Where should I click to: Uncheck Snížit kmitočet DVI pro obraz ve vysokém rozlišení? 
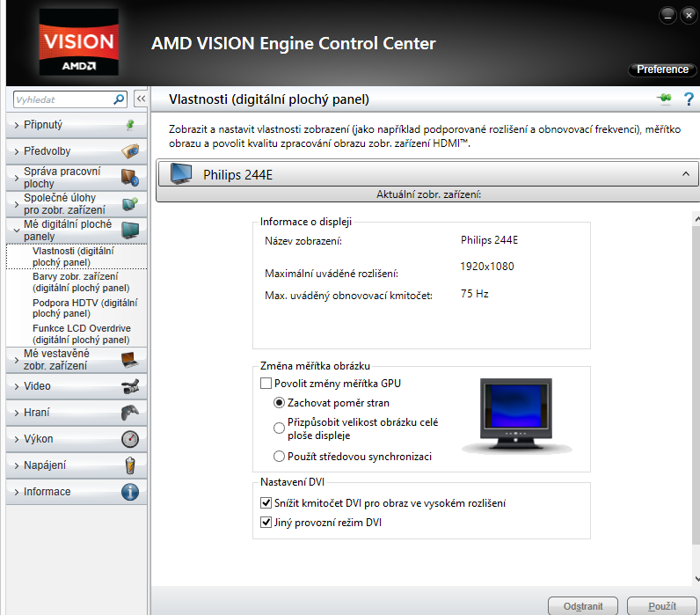click(x=266, y=503)
